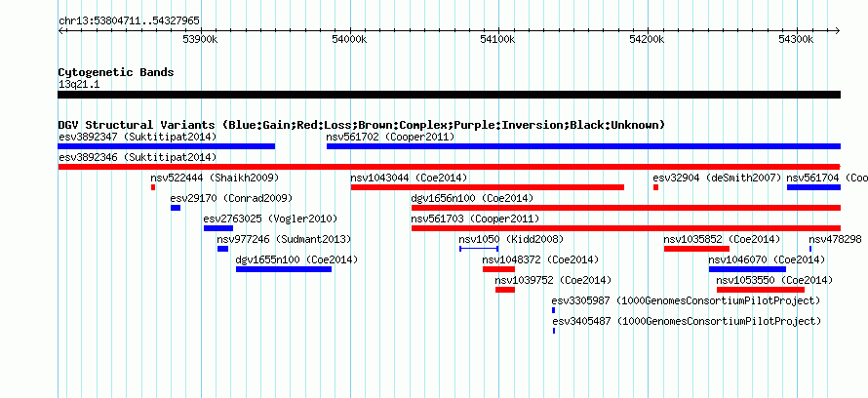Click the esv32904 (deSmith2007) label

tap(717, 178)
